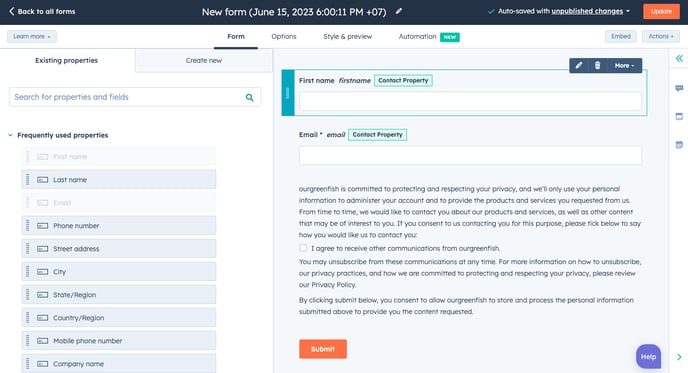The width and height of the screenshot is (688, 373).
Task: Click the text 'By clicking submit below' paragraph
Action: click(x=466, y=306)
